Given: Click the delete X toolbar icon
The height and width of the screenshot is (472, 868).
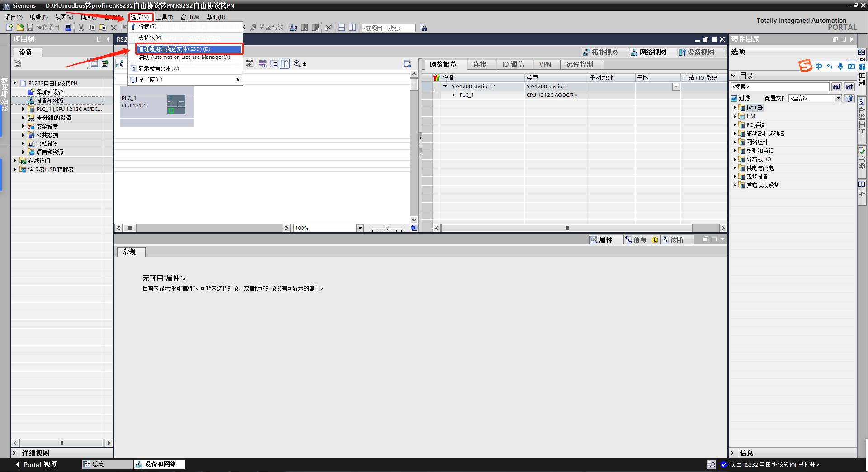Looking at the screenshot, I should click(114, 28).
